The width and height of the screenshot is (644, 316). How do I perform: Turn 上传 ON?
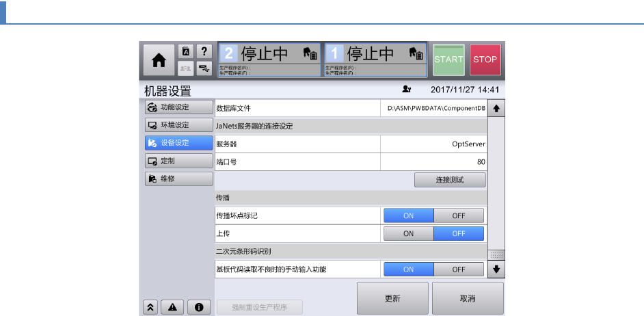409,233
